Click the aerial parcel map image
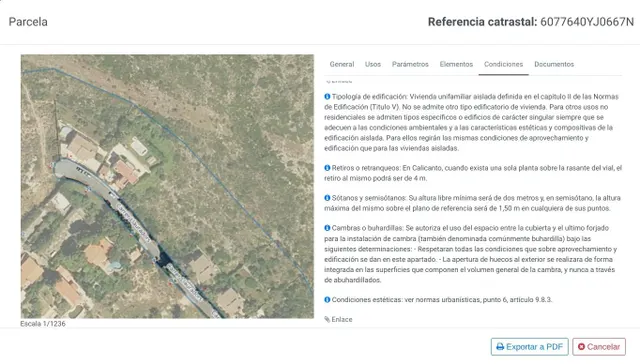 (167, 186)
